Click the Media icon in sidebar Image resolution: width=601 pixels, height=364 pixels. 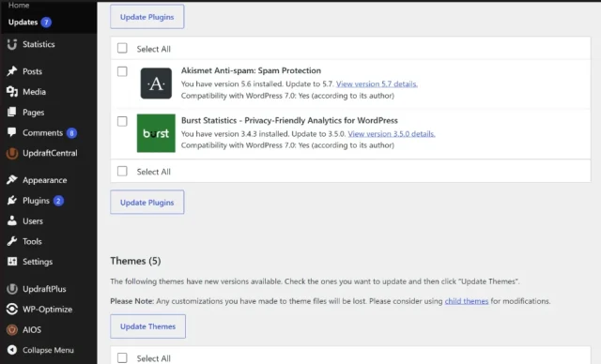[12, 92]
